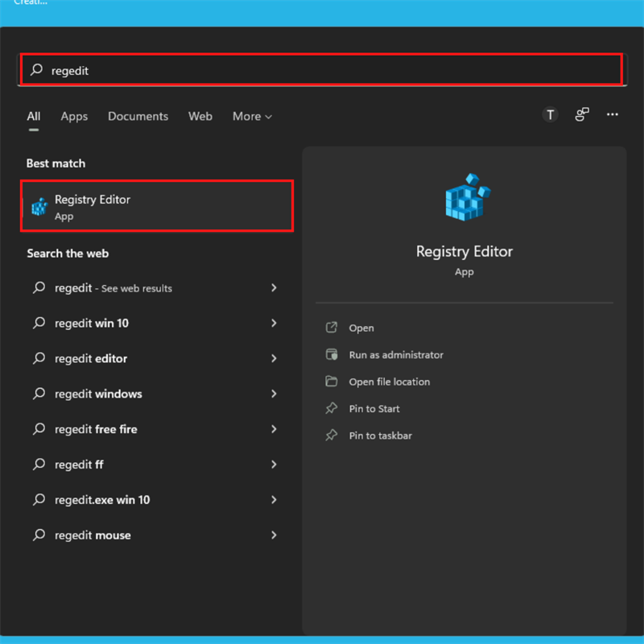Expand chevron for 'regedit.exe win 10'
The image size is (644, 644).
coord(274,500)
